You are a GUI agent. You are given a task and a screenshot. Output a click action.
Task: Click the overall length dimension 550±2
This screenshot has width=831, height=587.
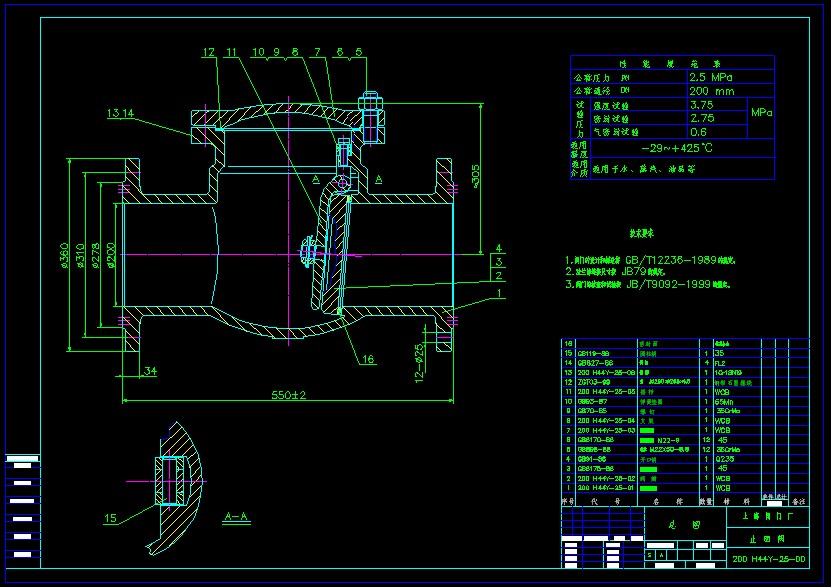click(288, 395)
